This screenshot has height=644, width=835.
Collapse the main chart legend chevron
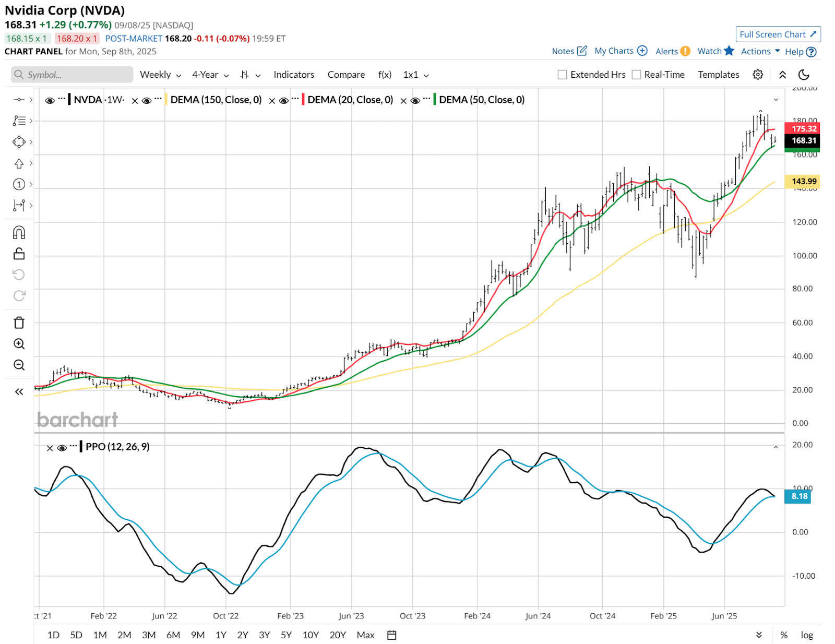[x=776, y=100]
